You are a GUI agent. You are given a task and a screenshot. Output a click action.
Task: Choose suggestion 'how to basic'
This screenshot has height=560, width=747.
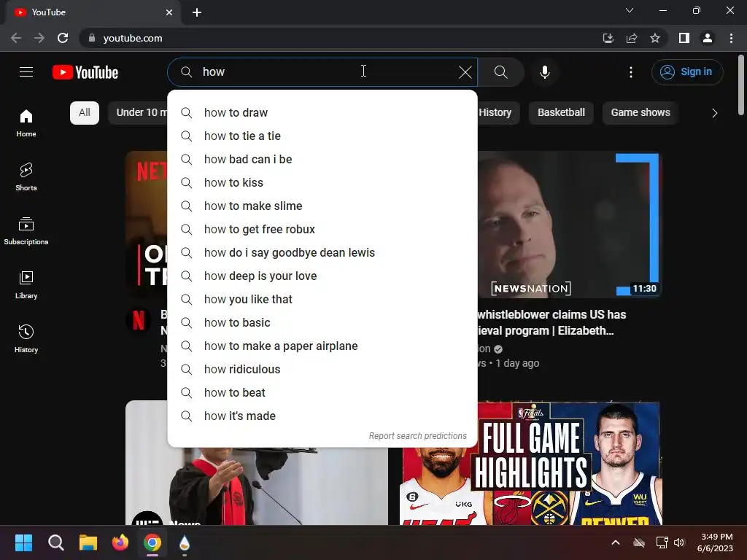[322, 323]
